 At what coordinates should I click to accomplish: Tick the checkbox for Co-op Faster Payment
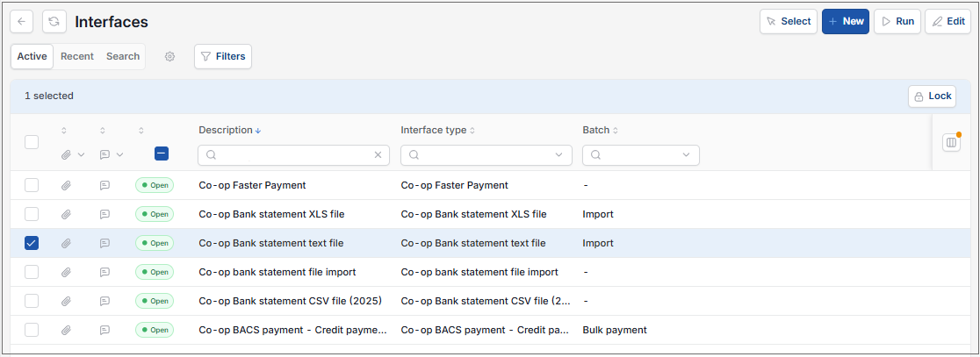[32, 185]
